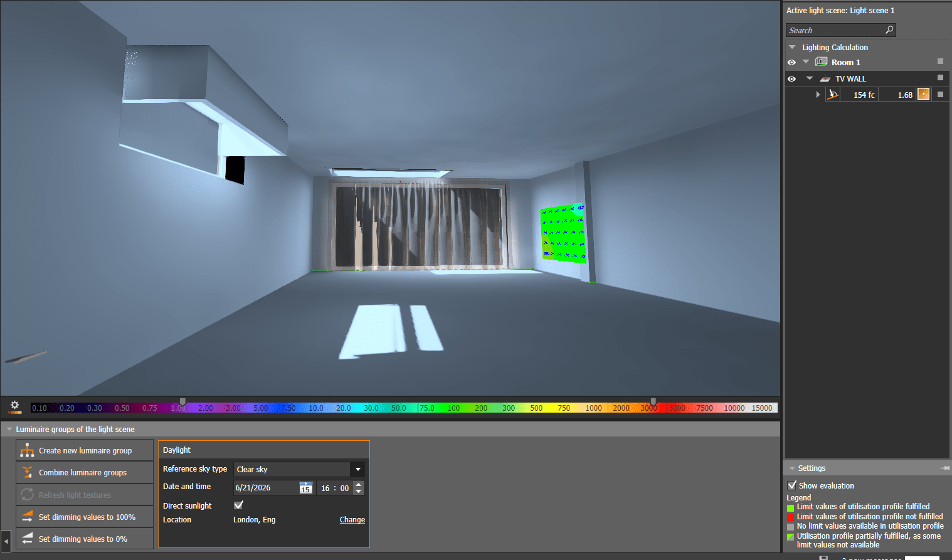This screenshot has width=952, height=560.
Task: Increase the time with up arrow
Action: 359,484
